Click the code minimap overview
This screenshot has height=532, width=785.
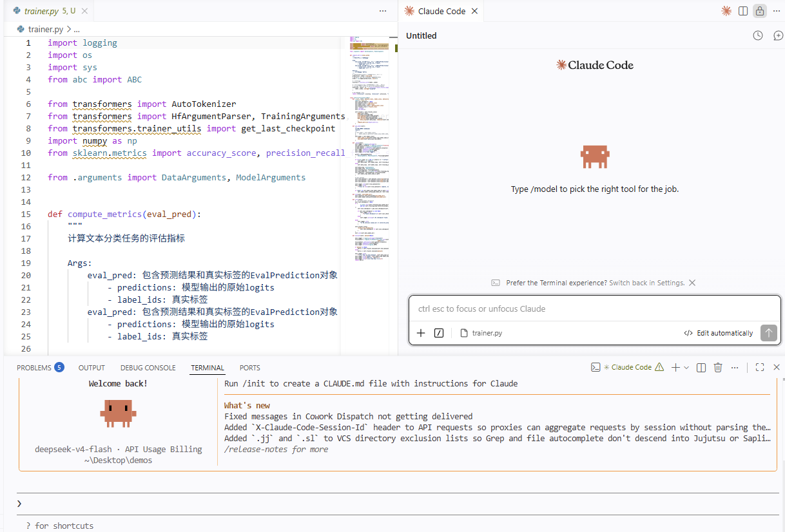point(369,148)
